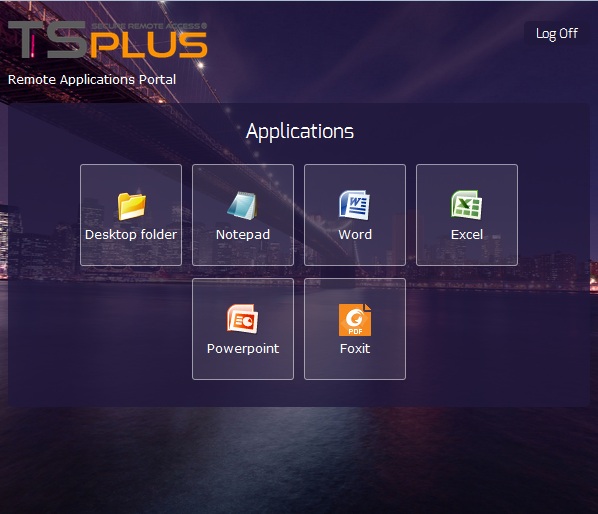Click the 'Foxit' label text
This screenshot has height=514, width=598.
pos(355,349)
